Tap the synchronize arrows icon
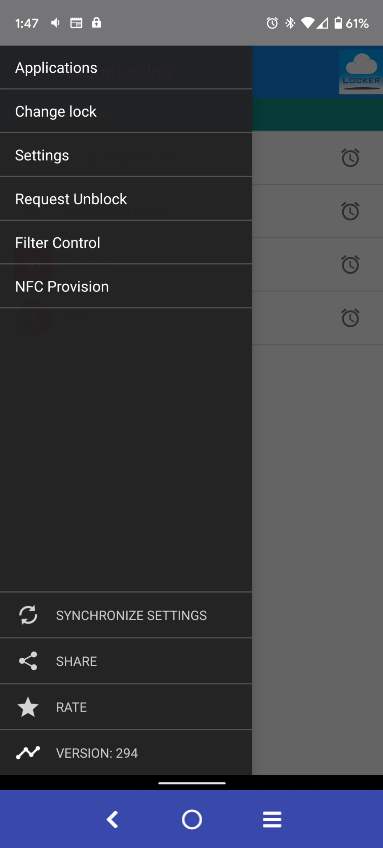The height and width of the screenshot is (848, 383). [28, 615]
